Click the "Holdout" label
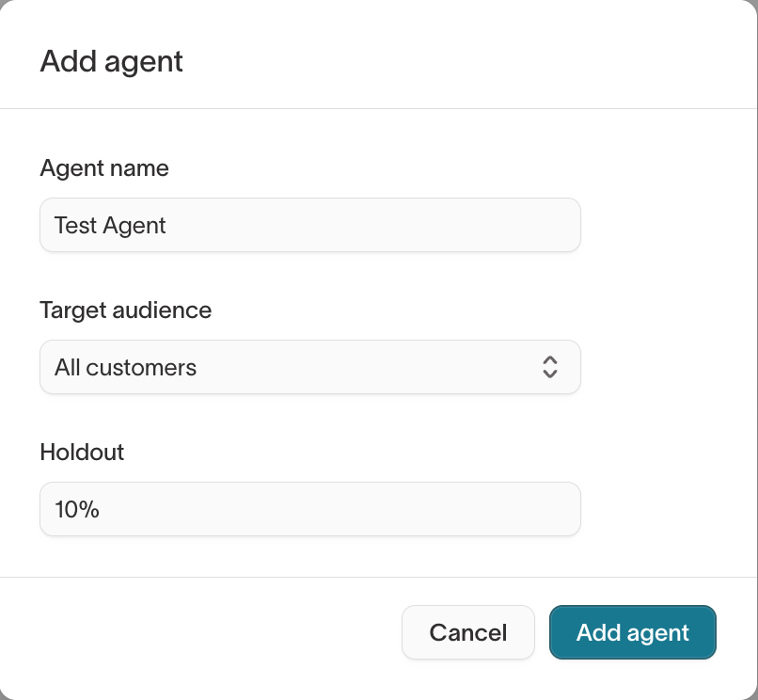758x700 pixels. (x=82, y=453)
